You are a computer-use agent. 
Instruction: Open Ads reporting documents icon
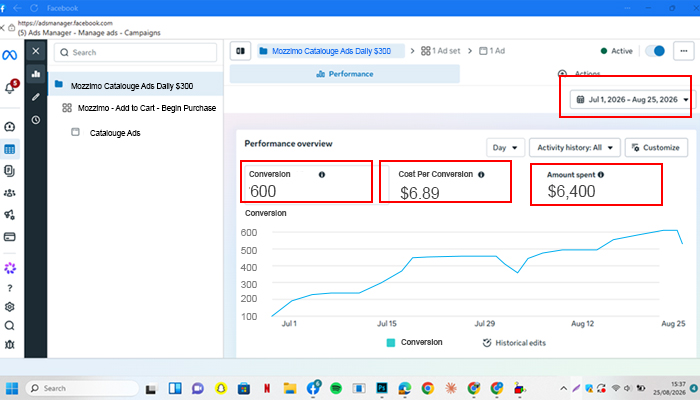tap(9, 171)
